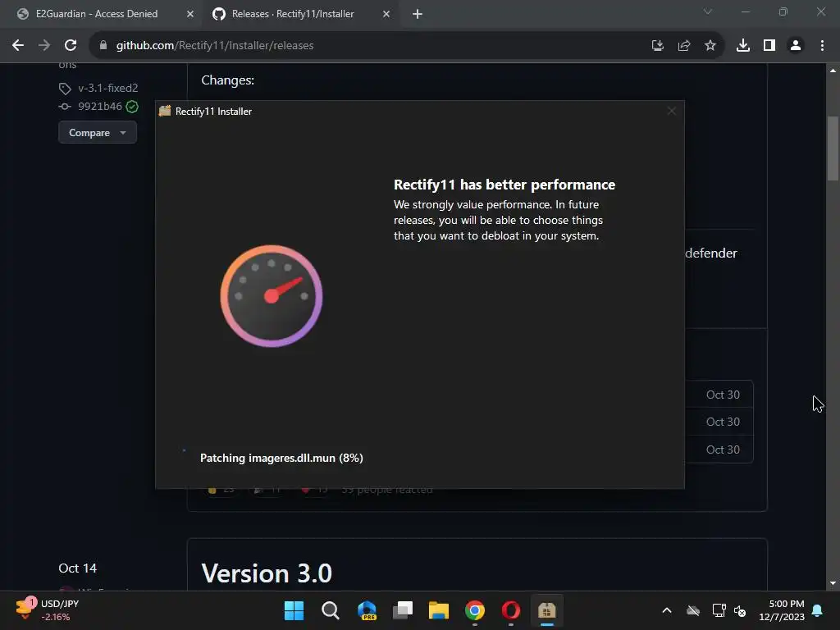Image resolution: width=840 pixels, height=630 pixels.
Task: Focus Rectify11 Installer taskbar icon
Action: click(x=547, y=610)
